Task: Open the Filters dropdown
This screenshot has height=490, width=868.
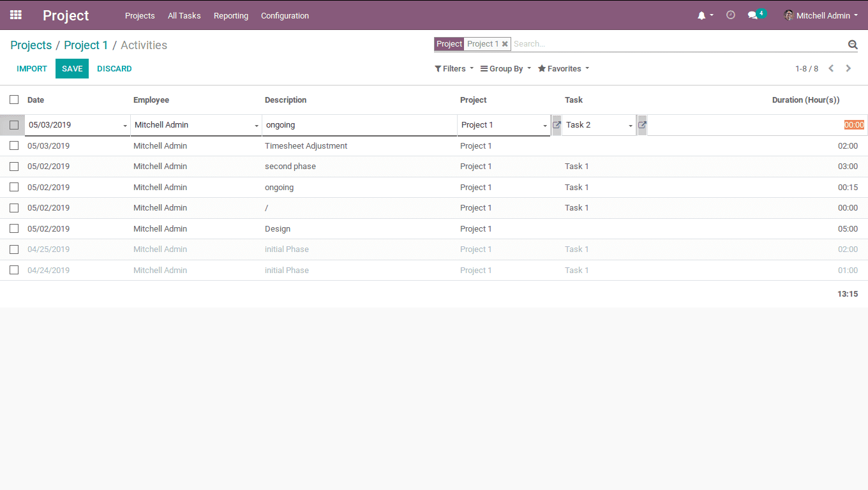Action: point(454,68)
